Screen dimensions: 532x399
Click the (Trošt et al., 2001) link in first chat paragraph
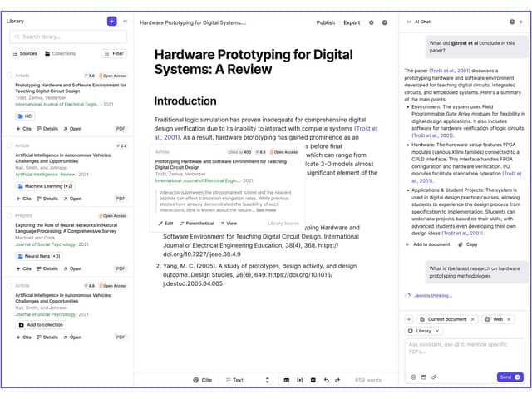tap(450, 71)
